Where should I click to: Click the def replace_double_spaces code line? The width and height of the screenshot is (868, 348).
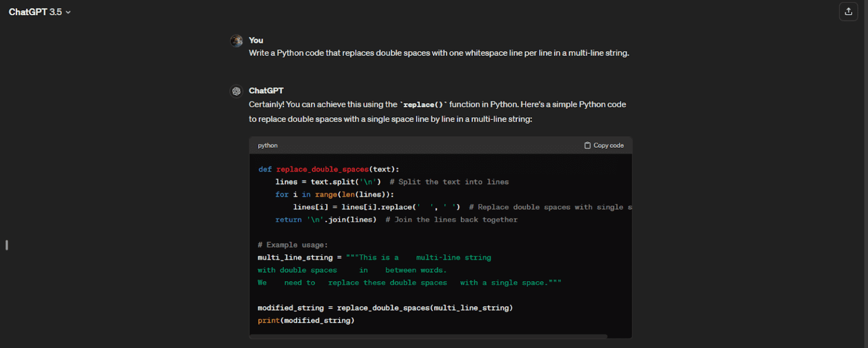329,169
